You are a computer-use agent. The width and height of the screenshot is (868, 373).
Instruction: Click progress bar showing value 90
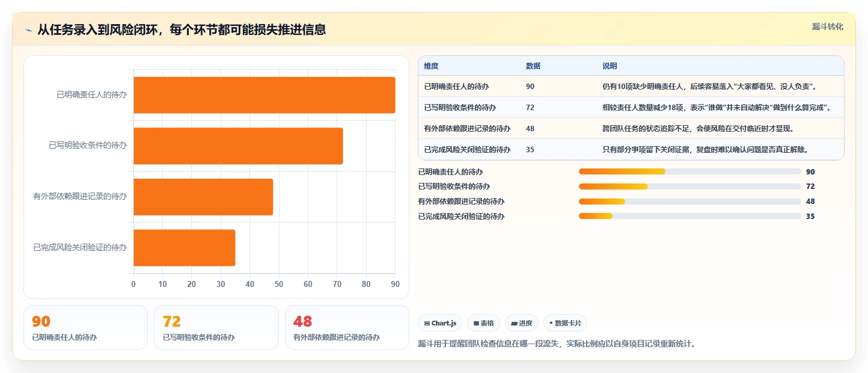pos(689,171)
